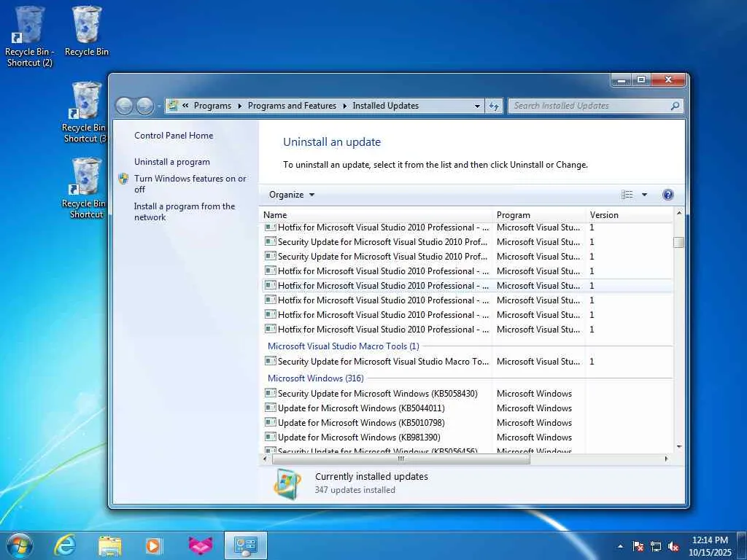Open recent pages dropdown beside nav arrows

click(159, 106)
